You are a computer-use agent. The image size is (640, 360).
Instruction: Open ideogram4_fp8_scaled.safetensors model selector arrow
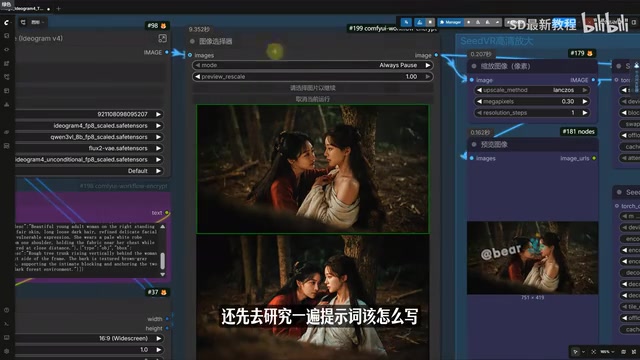pyautogui.click(x=158, y=126)
